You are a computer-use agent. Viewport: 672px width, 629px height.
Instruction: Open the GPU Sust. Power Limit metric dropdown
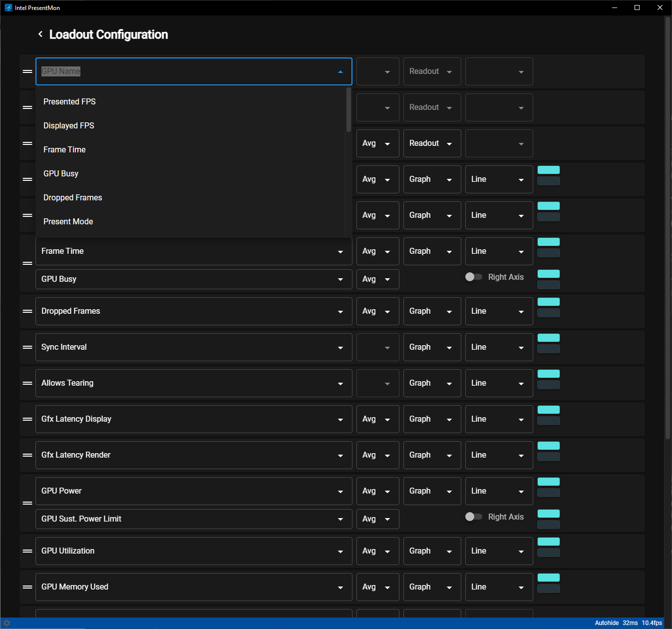(194, 519)
